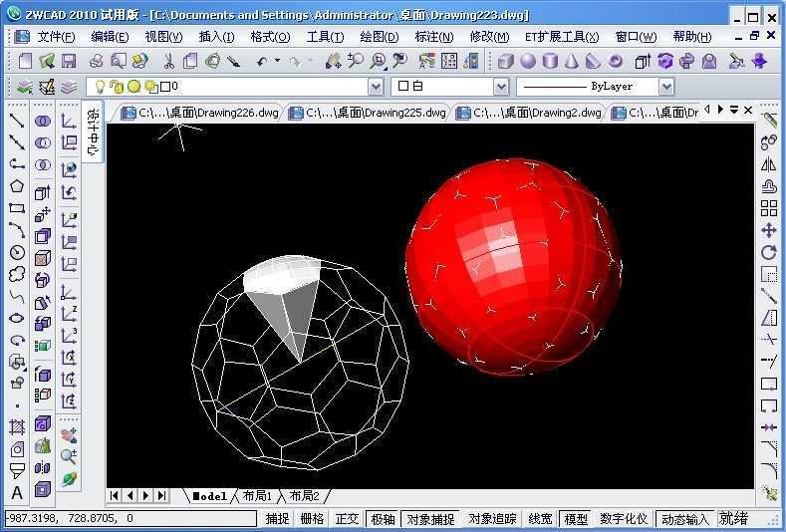Select the Circle draw tool
This screenshot has width=786, height=532.
pyautogui.click(x=17, y=252)
